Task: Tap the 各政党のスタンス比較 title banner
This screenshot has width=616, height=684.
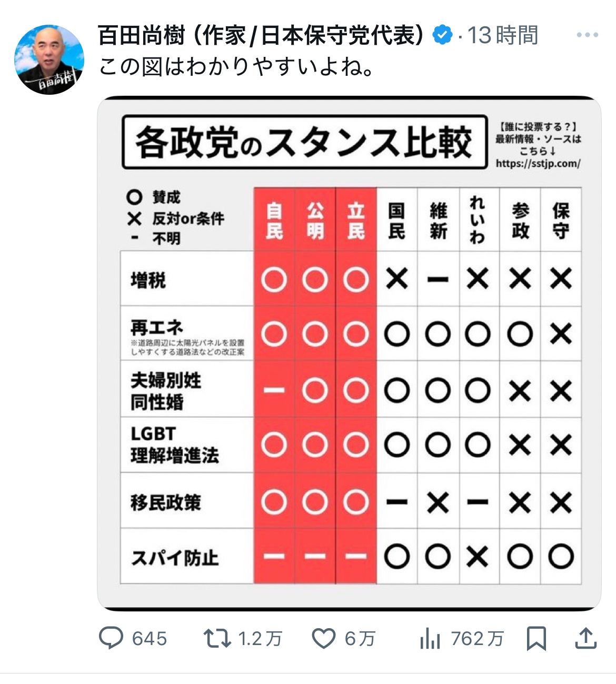Action: pos(304,142)
